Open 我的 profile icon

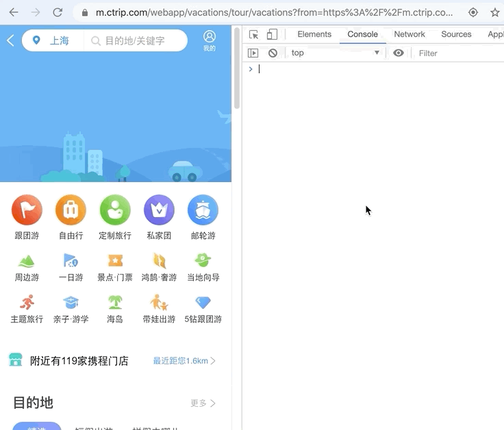coord(210,41)
